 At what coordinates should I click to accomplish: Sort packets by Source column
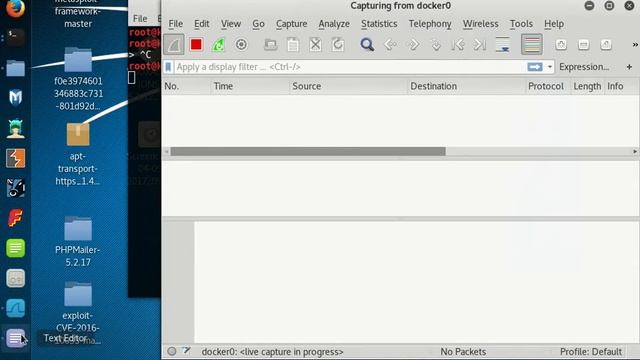pyautogui.click(x=348, y=86)
